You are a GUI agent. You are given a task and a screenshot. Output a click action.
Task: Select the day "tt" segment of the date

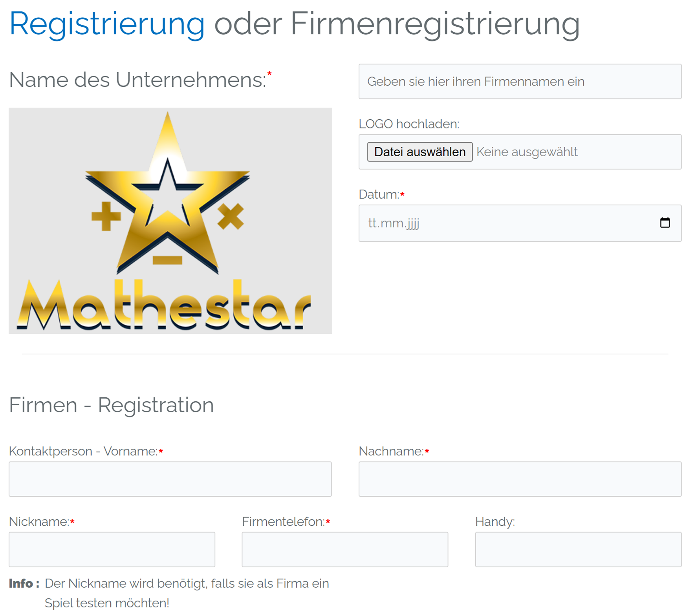tap(372, 223)
